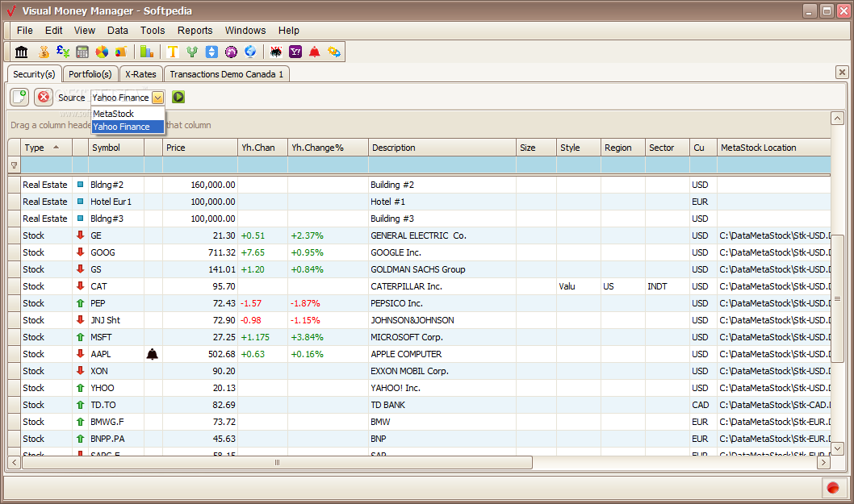The image size is (854, 504).
Task: Click the green bar chart icon
Action: coord(147,52)
